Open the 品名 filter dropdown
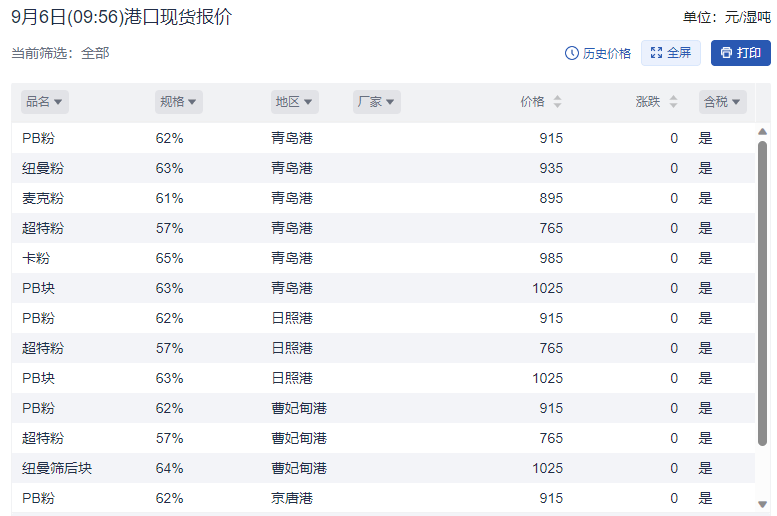The height and width of the screenshot is (516, 777). (45, 102)
